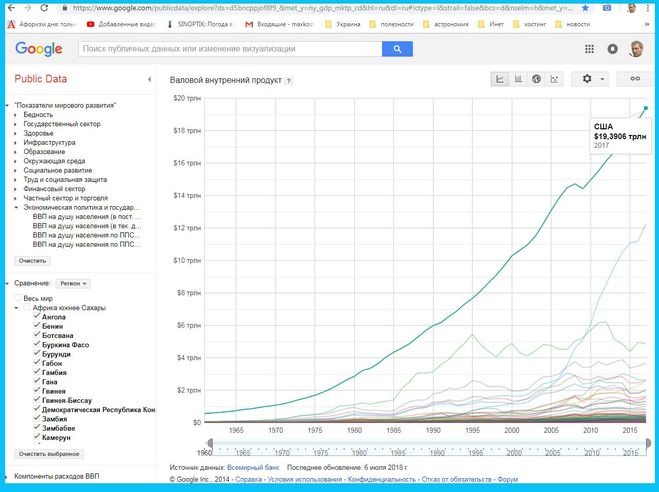Click the link share icon button
659x492 pixels.
tap(633, 79)
